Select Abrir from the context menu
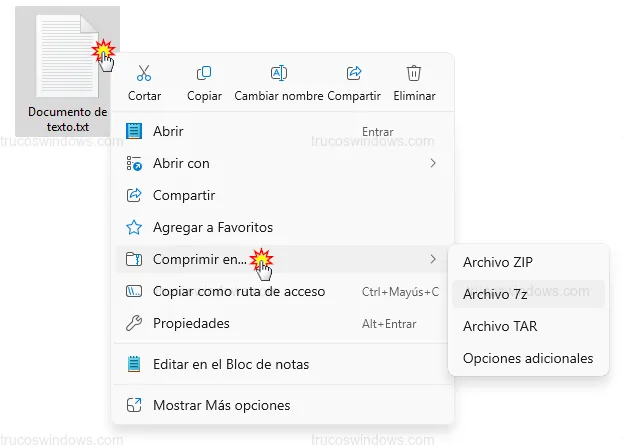The width and height of the screenshot is (623, 445). pos(168,131)
